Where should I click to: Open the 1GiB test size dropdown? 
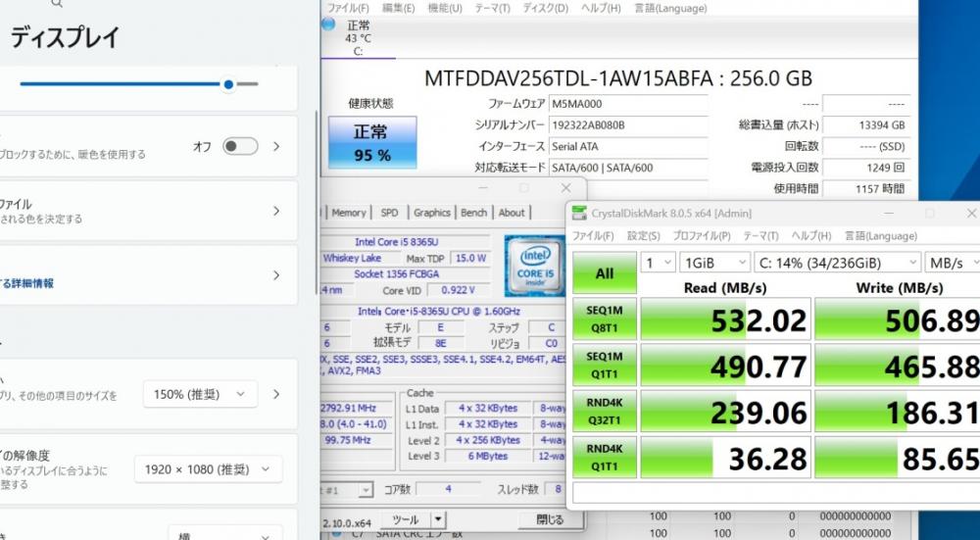click(x=714, y=263)
